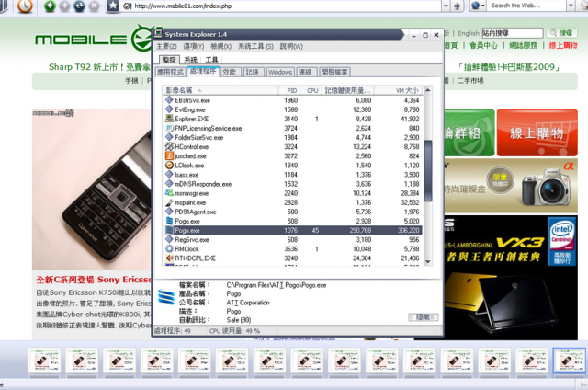Click the EBstrSvc.exe process icon

[x=169, y=100]
